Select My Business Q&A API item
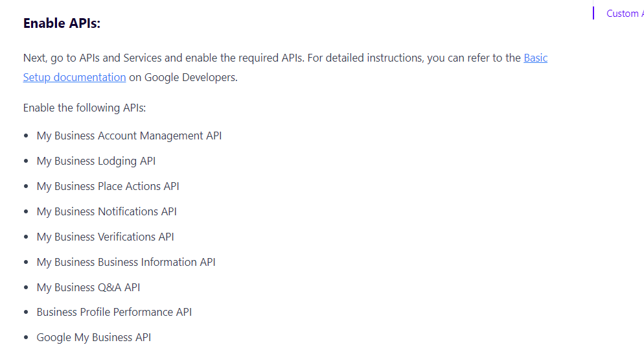The height and width of the screenshot is (356, 644). coord(88,287)
